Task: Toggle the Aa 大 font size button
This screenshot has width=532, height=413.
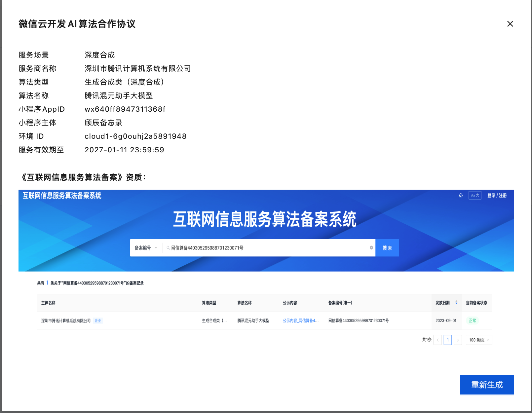Action: tap(475, 195)
